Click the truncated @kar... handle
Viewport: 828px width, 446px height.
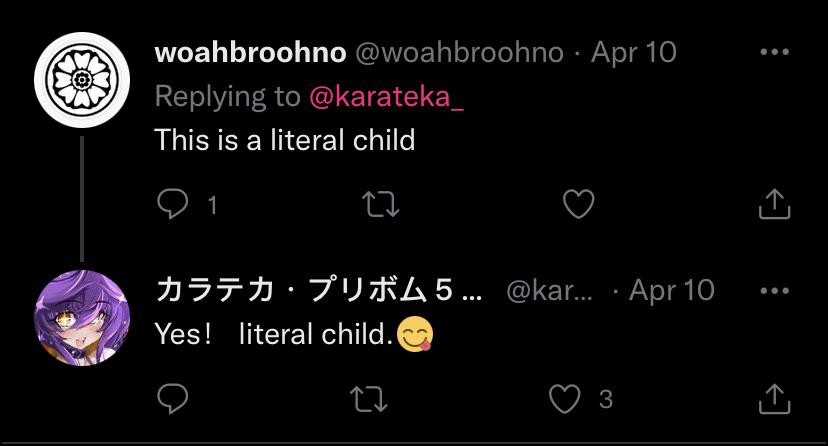tap(549, 291)
